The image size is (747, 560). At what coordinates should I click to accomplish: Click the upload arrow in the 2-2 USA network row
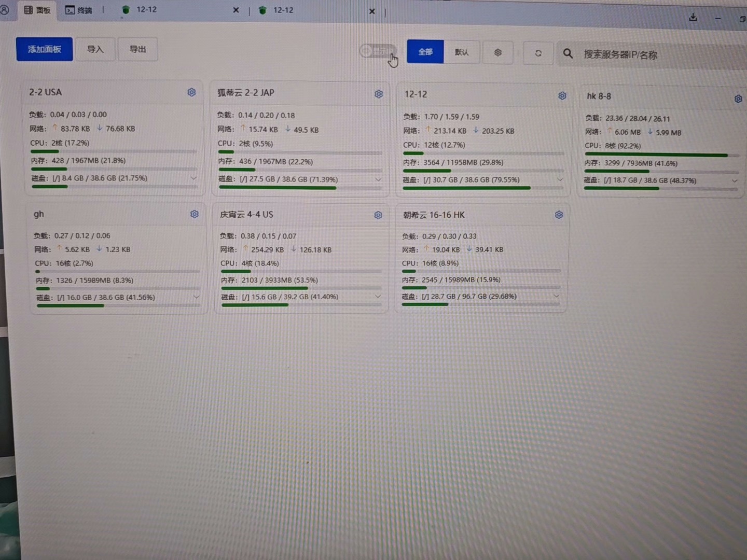[54, 128]
